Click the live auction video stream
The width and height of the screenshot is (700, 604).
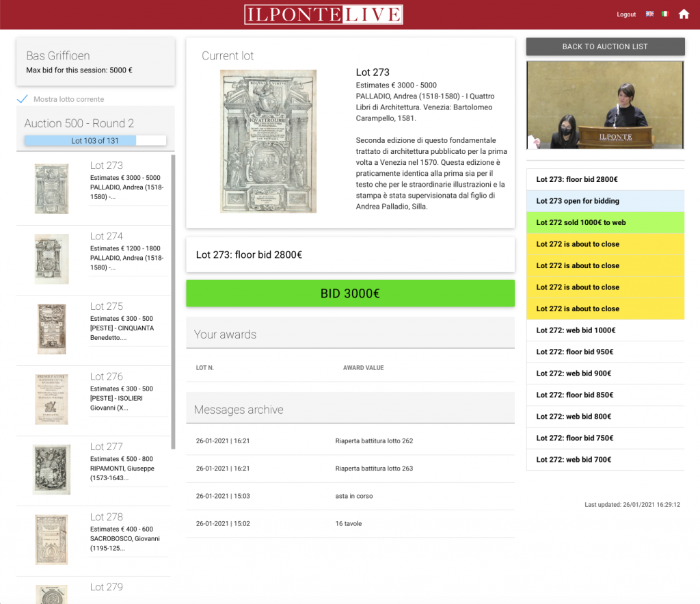click(605, 105)
